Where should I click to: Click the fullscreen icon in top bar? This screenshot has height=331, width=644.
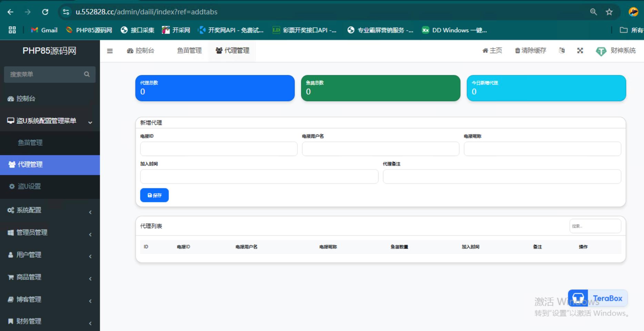[x=580, y=51]
